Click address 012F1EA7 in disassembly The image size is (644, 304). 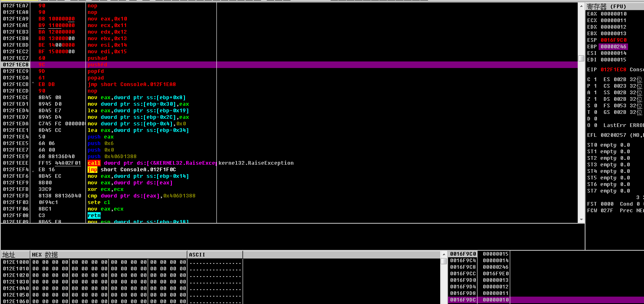click(x=16, y=6)
